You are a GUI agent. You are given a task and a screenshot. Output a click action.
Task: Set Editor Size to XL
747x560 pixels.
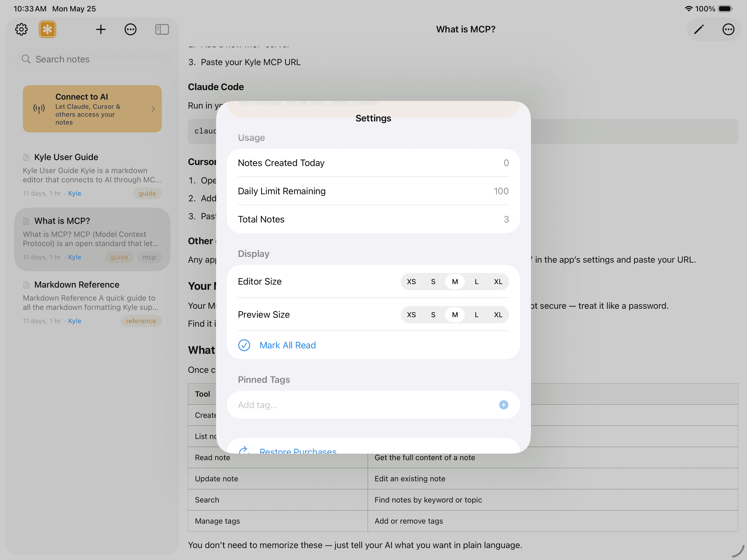click(x=498, y=282)
